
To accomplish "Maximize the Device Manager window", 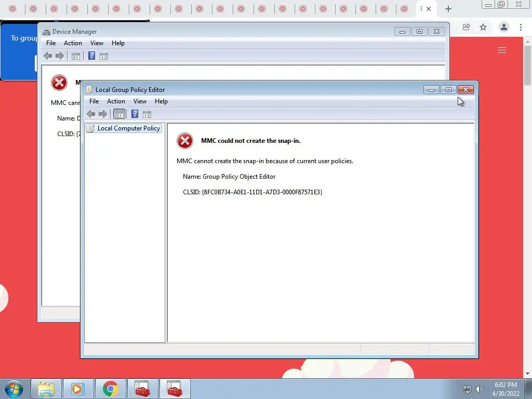I will coord(419,32).
